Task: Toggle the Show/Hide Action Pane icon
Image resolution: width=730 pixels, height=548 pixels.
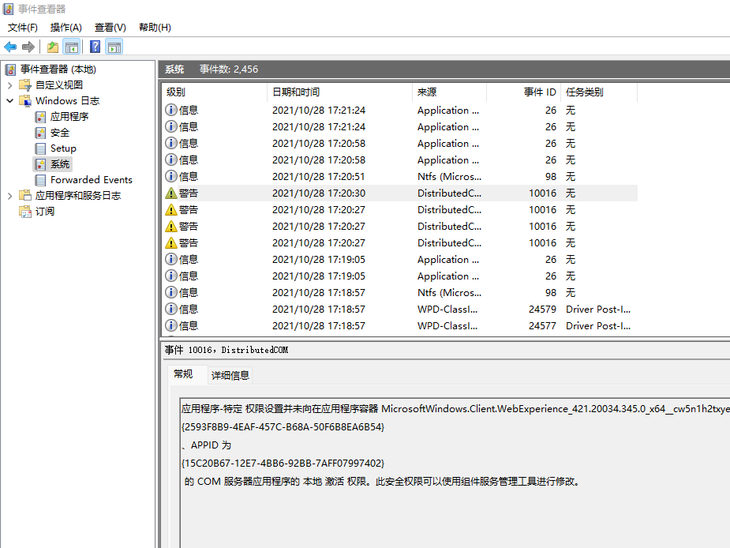Action: point(114,47)
